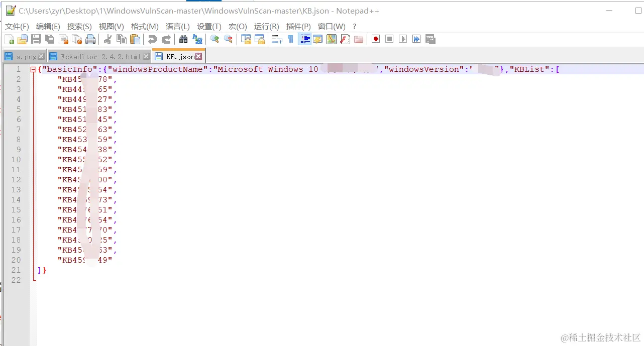Open the 格式(M) menu
The height and width of the screenshot is (346, 644).
pyautogui.click(x=145, y=27)
